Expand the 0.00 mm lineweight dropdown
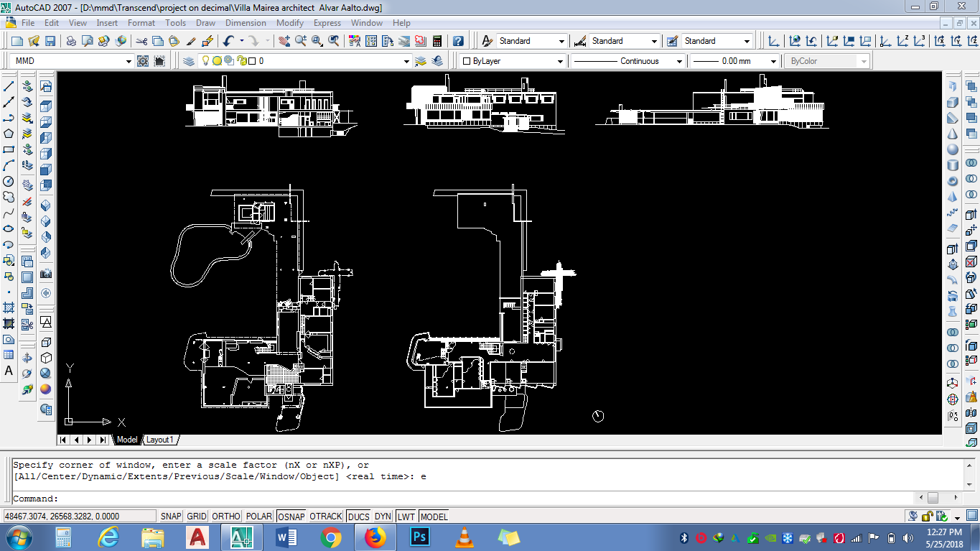The width and height of the screenshot is (980, 551). [773, 61]
